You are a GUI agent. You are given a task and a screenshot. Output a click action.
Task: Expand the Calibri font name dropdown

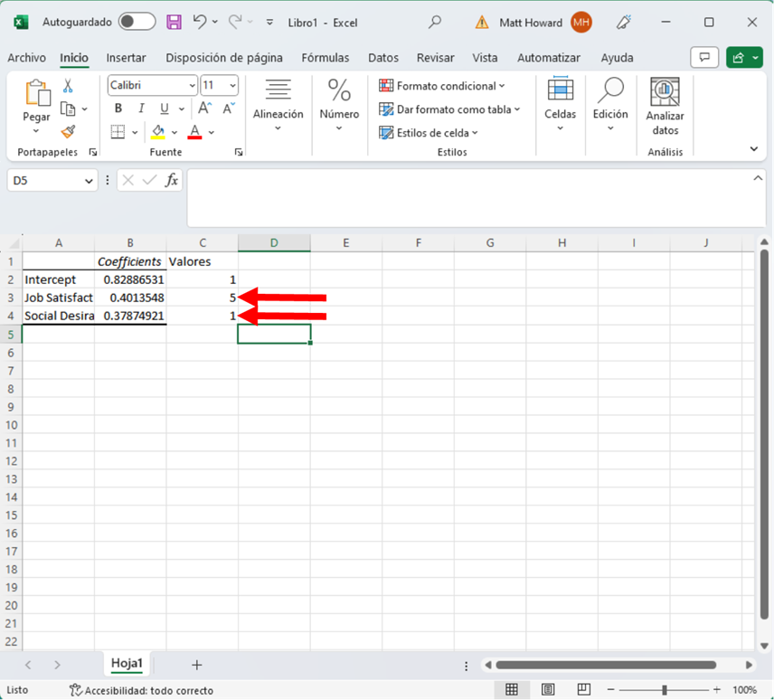click(192, 86)
